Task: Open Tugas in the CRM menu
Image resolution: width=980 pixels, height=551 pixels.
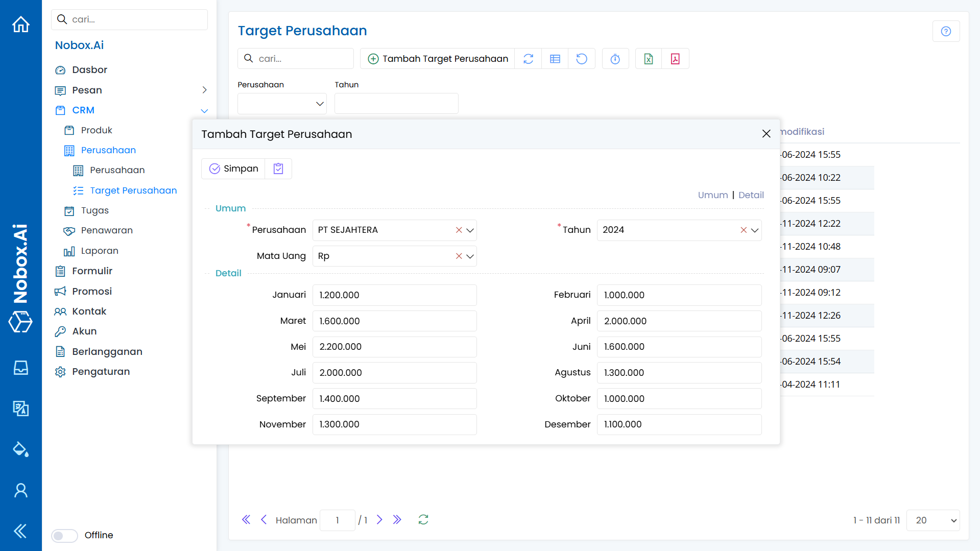Action: point(94,210)
